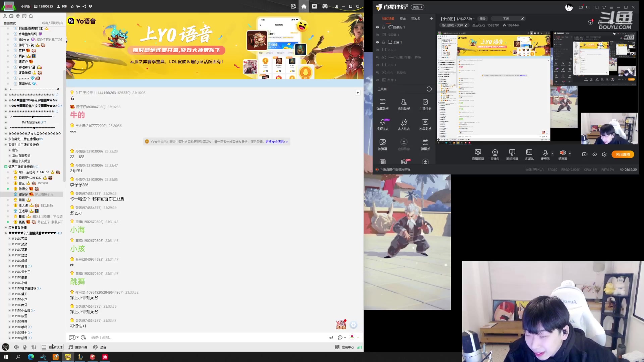Toggle the 按键说话 push-to-talk checkbox
The width and height of the screenshot is (644, 362).
(44, 347)
